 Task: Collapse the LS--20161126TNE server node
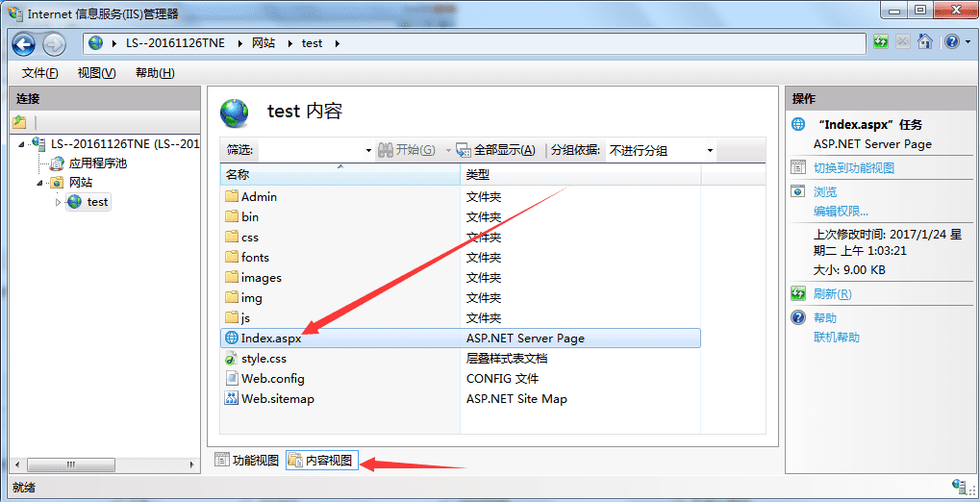coord(22,144)
